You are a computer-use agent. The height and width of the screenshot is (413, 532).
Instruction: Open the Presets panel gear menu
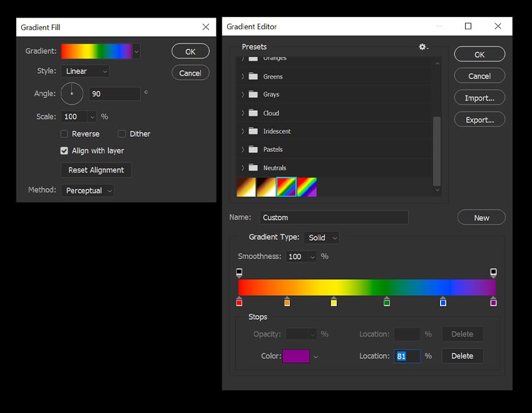(422, 46)
